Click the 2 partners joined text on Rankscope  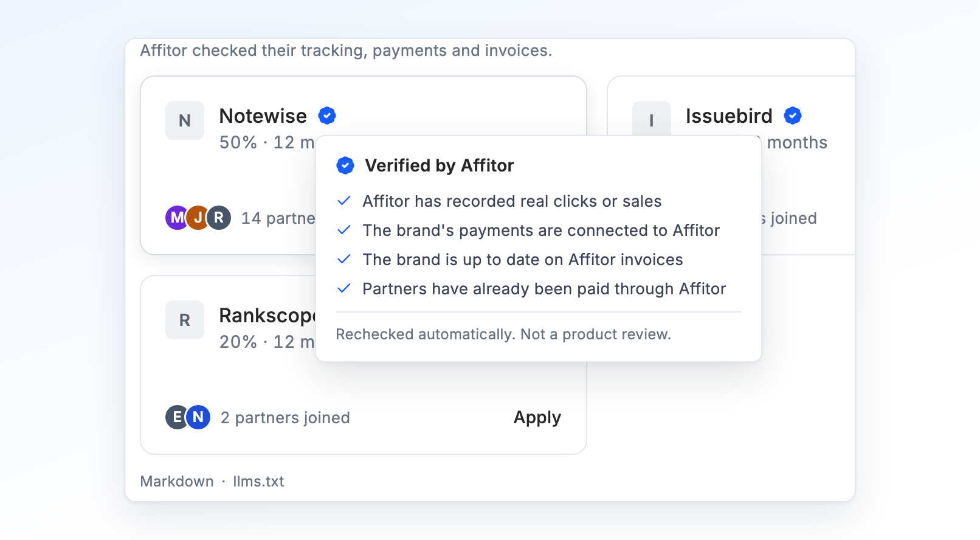(x=285, y=418)
